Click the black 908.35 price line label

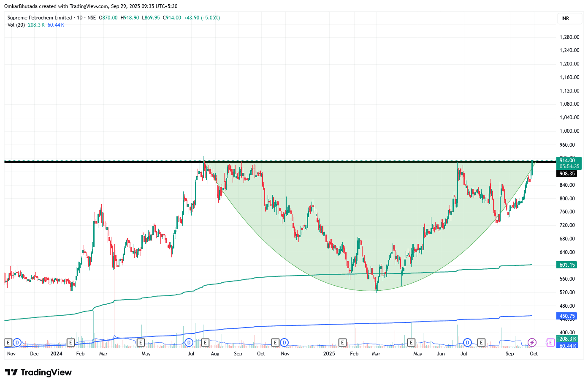click(x=567, y=174)
